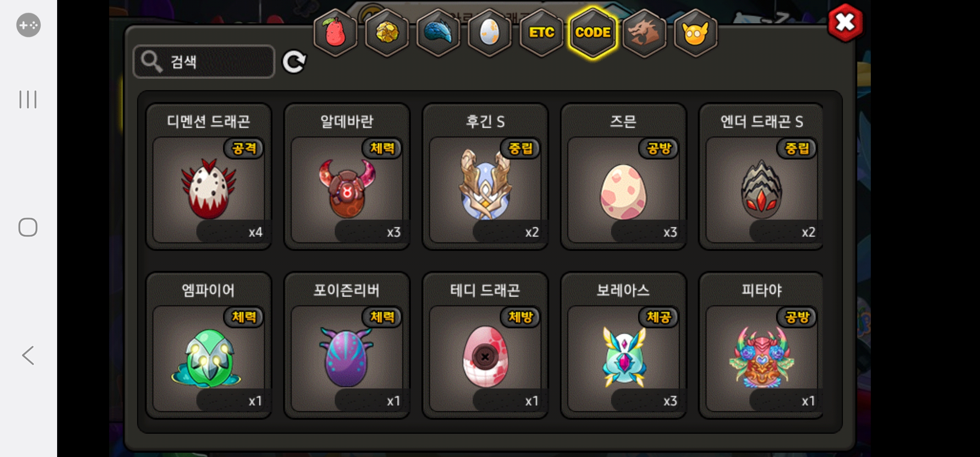Click the refresh arrow beside search

click(294, 62)
